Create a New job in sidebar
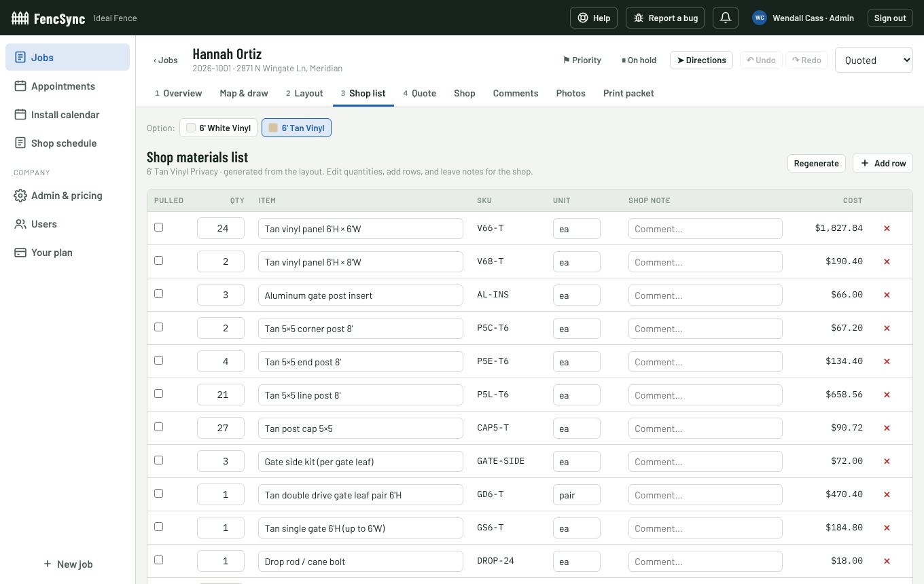 coord(68,564)
